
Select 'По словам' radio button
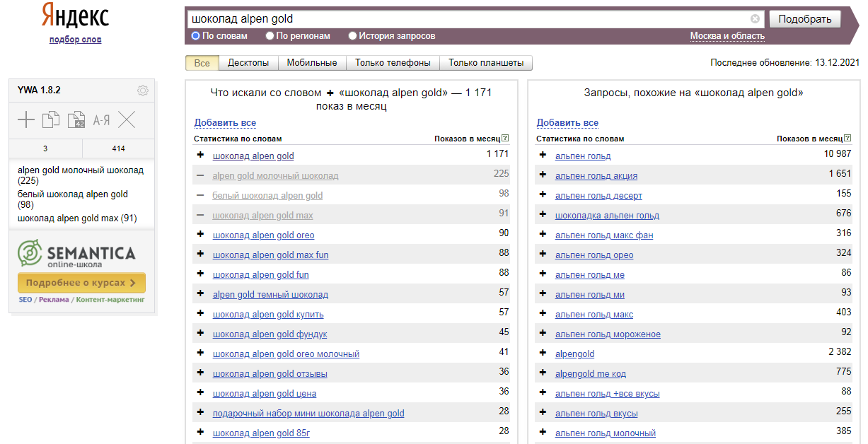[x=196, y=35]
